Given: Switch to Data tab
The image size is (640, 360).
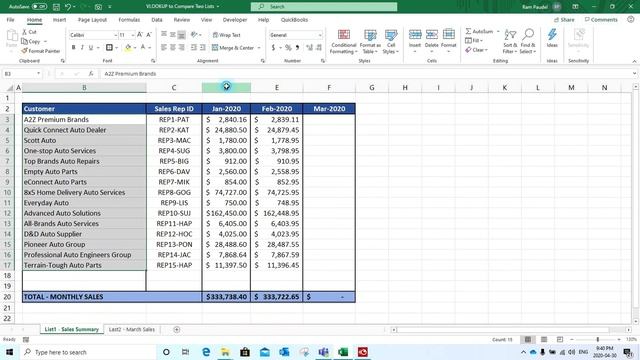Looking at the screenshot, I should [x=157, y=20].
